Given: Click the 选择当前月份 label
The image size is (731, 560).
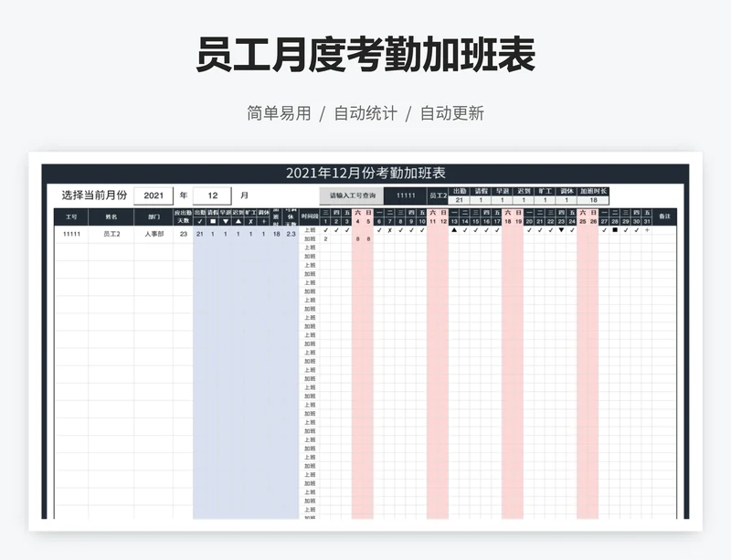Looking at the screenshot, I should [94, 195].
